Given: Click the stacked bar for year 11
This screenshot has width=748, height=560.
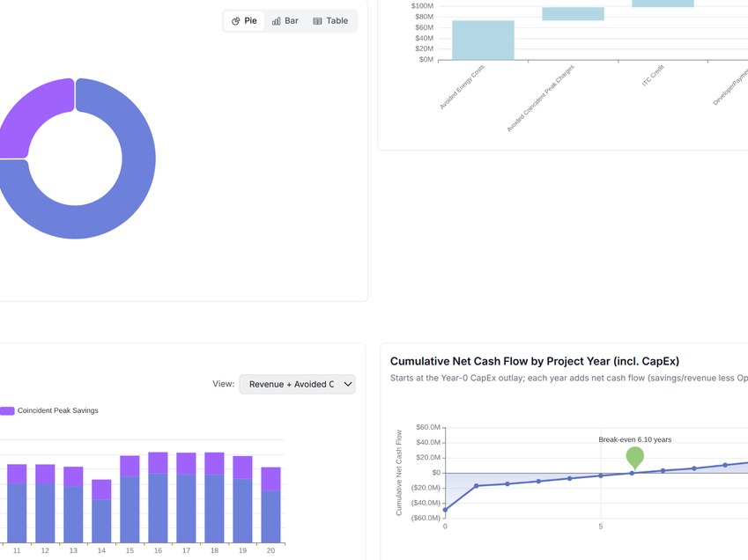Looking at the screenshot, I should pyautogui.click(x=17, y=504).
